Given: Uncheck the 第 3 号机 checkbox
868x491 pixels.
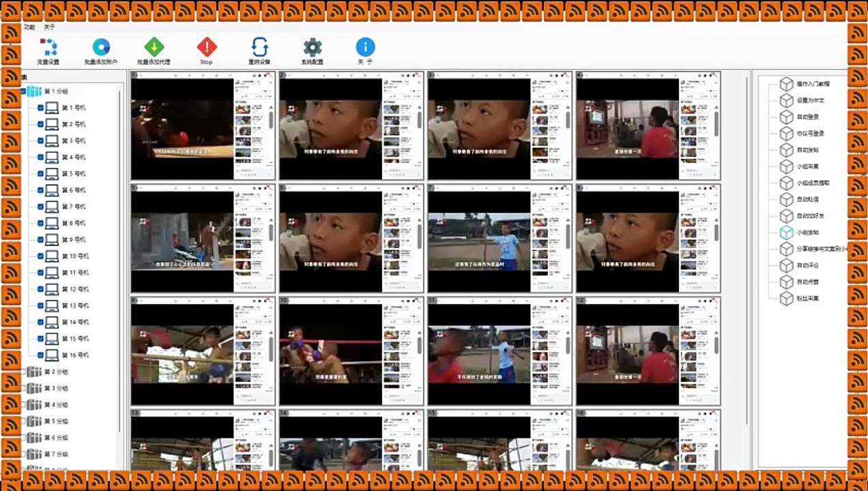Looking at the screenshot, I should [40, 140].
